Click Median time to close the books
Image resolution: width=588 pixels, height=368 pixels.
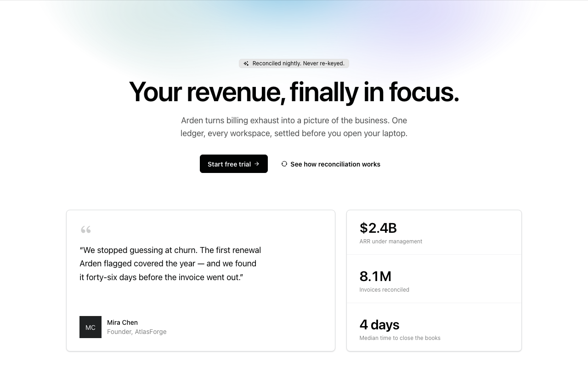pos(400,338)
